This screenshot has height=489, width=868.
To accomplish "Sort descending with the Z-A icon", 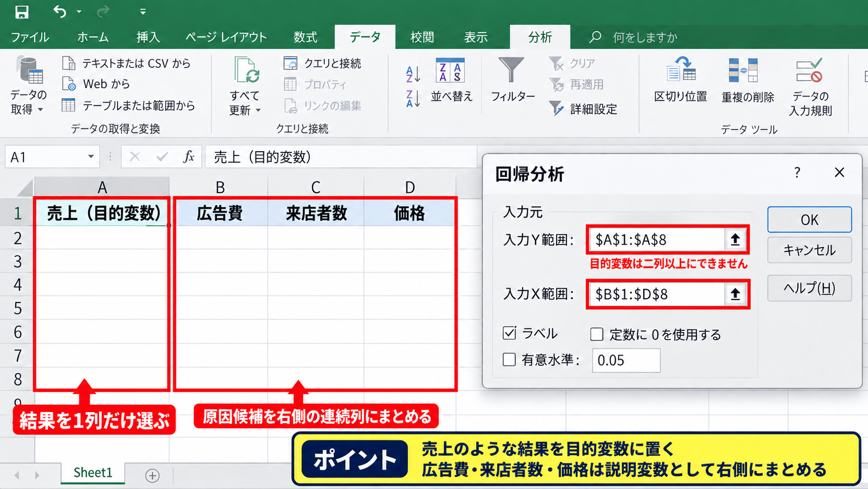I will point(413,98).
